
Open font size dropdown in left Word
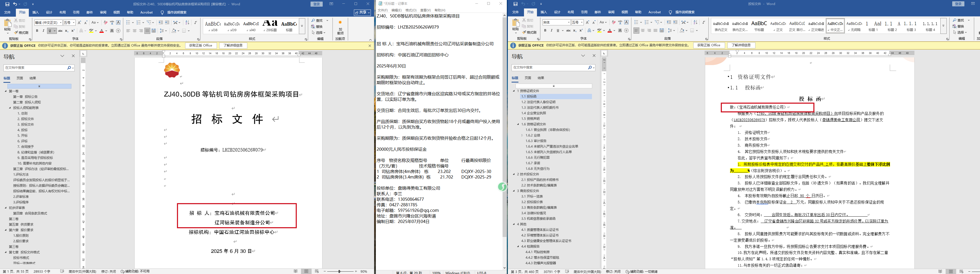click(74, 23)
